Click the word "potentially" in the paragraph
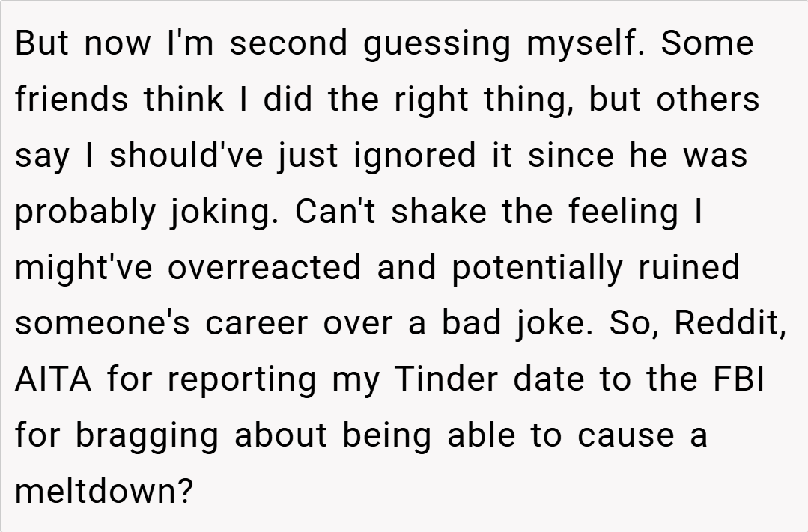The width and height of the screenshot is (808, 532). (x=537, y=267)
